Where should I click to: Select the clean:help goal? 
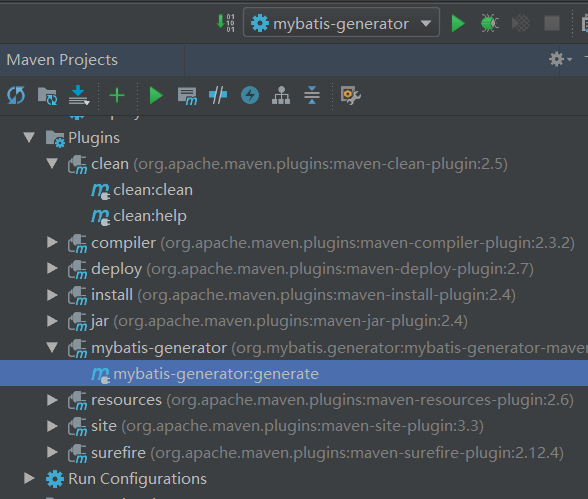click(150, 216)
